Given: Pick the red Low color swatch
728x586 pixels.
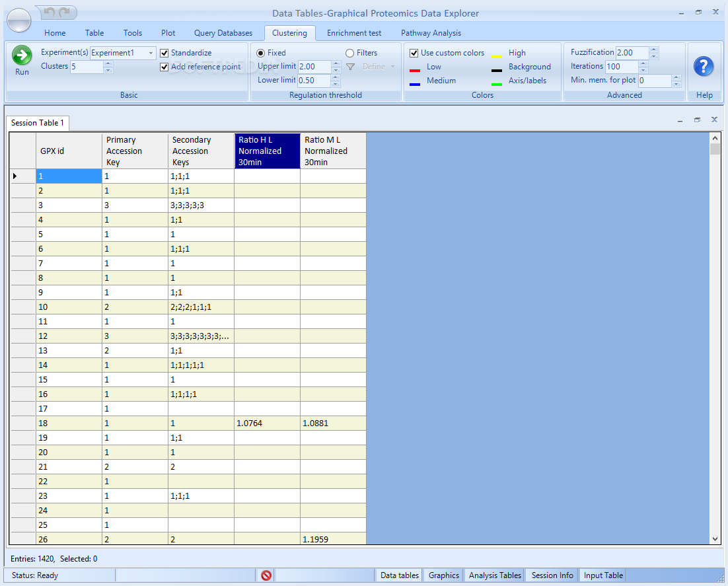Looking at the screenshot, I should pyautogui.click(x=415, y=71).
